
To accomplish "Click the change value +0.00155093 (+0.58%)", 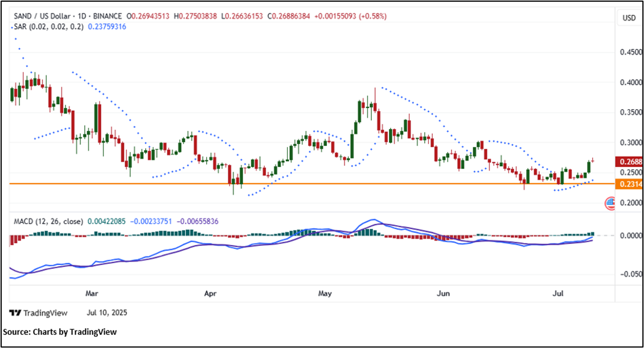I will [350, 16].
